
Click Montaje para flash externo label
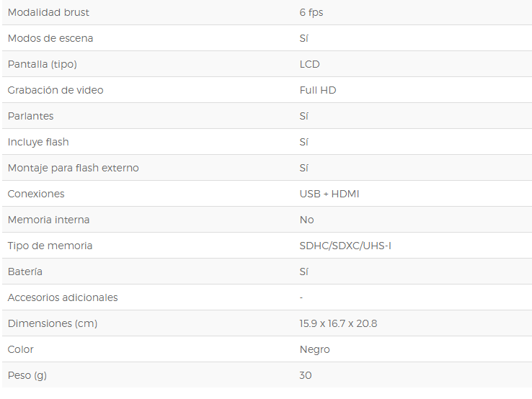point(73,168)
